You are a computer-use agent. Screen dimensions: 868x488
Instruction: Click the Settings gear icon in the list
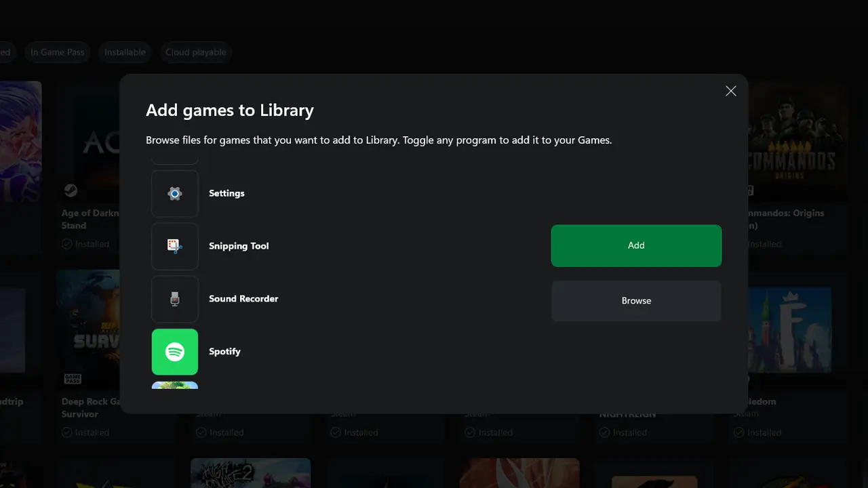[175, 194]
